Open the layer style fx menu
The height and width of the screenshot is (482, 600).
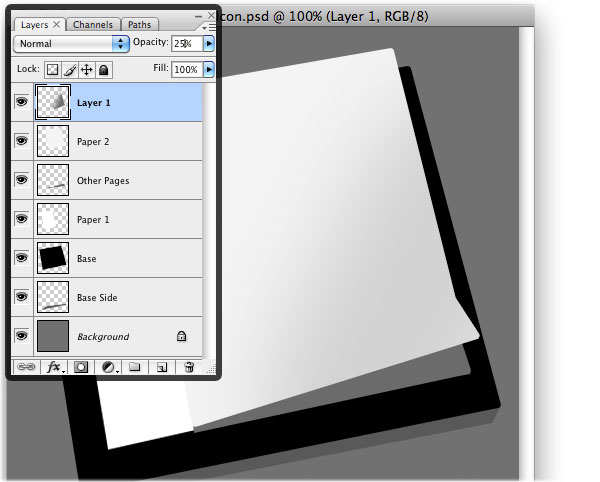pos(54,367)
